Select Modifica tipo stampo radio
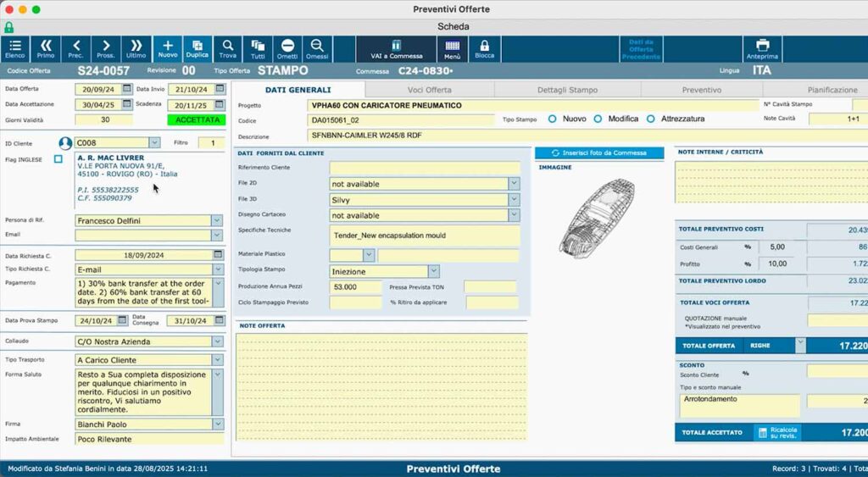Screen dimensions: 868x477 click(598, 119)
